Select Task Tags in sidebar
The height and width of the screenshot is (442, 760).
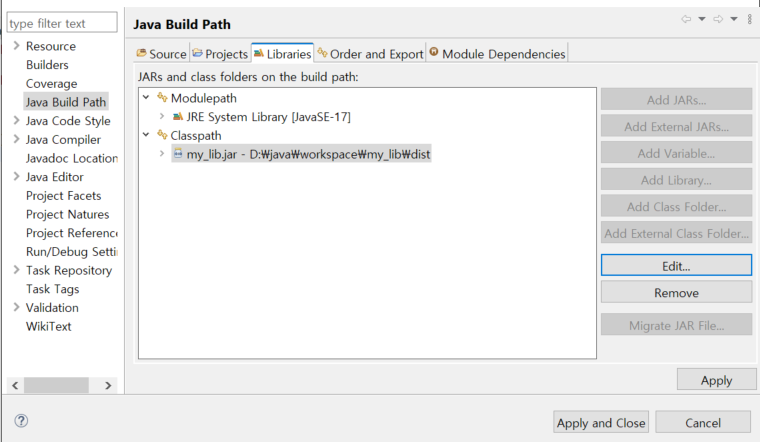point(52,289)
